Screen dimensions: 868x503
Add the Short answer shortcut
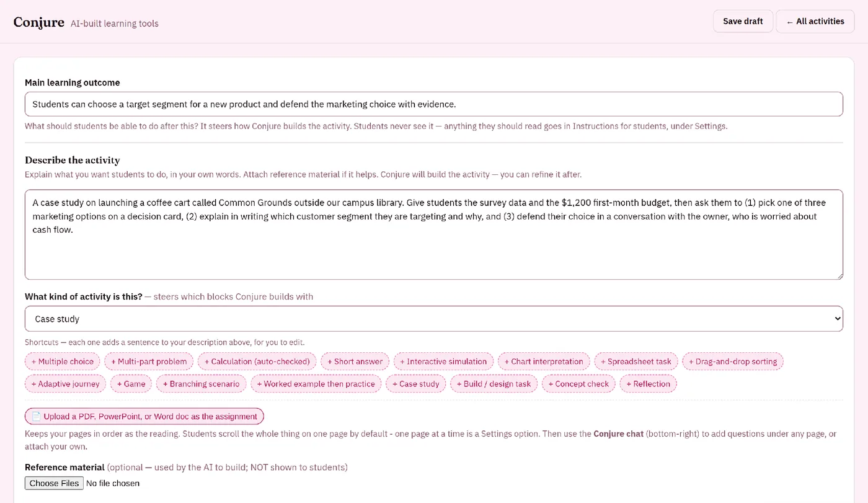[x=355, y=362]
